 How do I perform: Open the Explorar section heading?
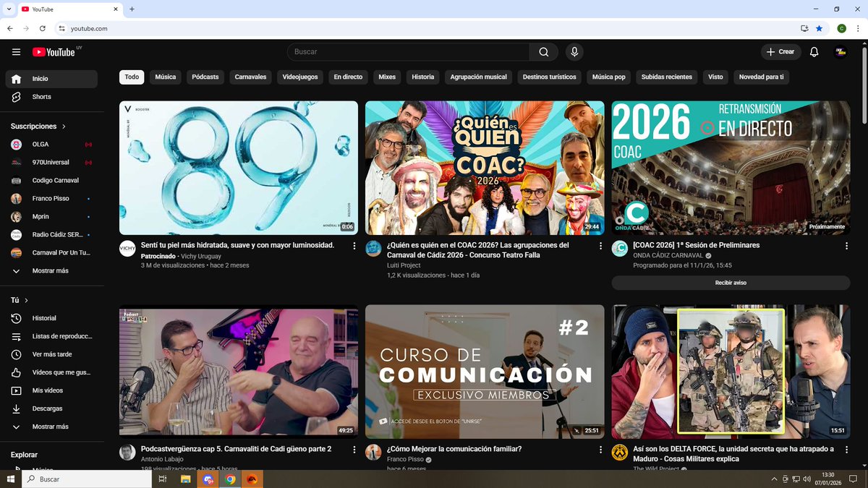24,455
